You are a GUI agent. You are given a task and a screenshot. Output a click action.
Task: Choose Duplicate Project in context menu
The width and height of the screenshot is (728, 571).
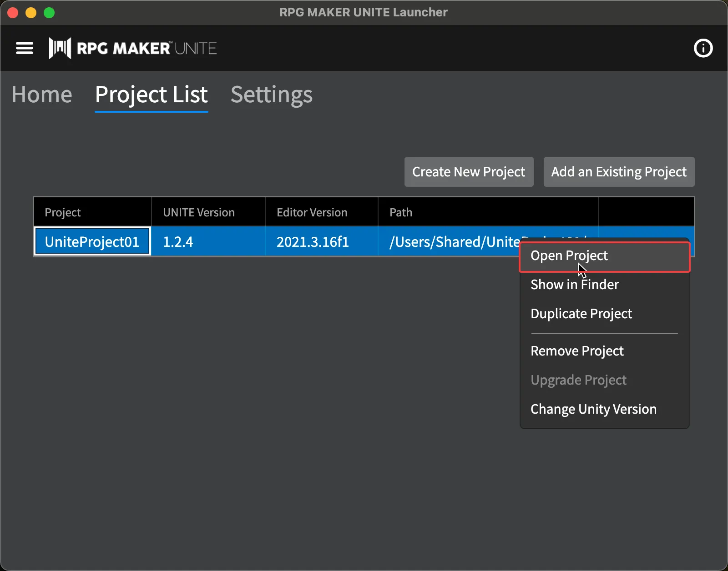[x=581, y=314]
